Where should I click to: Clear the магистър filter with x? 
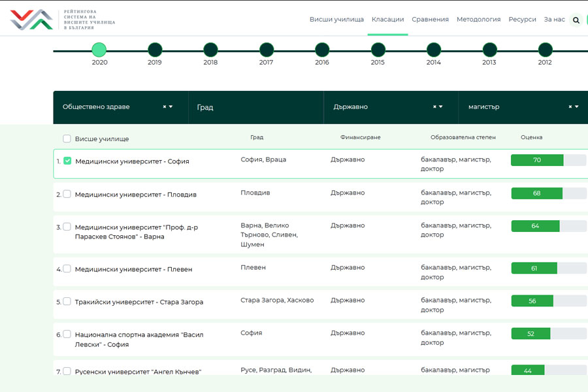click(570, 107)
